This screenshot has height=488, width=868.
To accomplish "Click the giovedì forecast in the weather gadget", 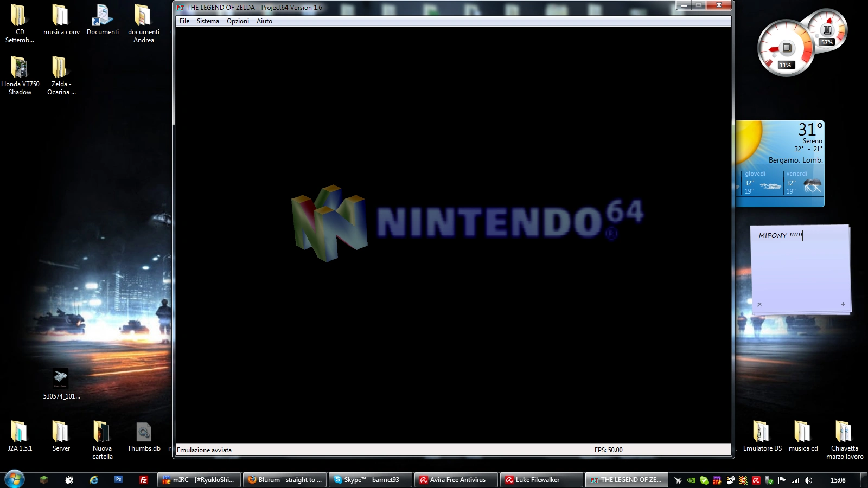I will (x=762, y=183).
